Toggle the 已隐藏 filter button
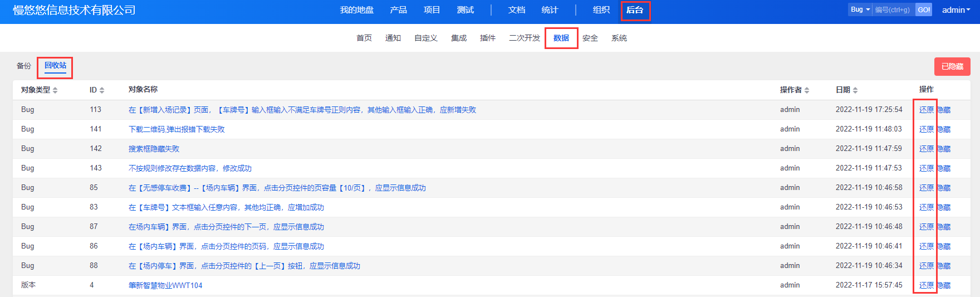This screenshot has width=980, height=297. pos(952,67)
